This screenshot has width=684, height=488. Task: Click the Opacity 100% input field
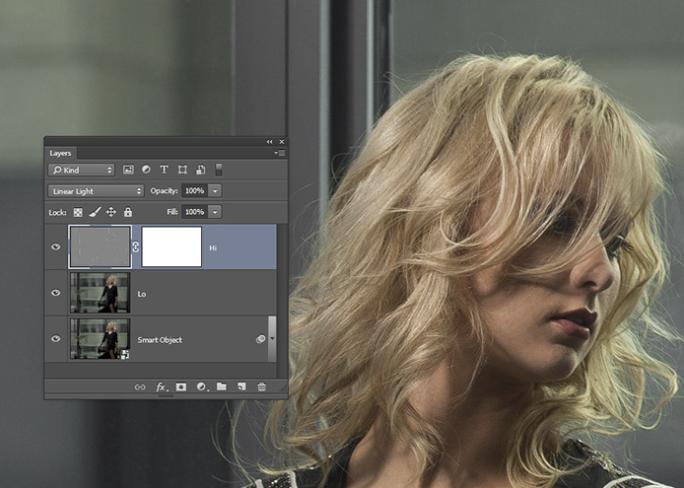tap(193, 191)
